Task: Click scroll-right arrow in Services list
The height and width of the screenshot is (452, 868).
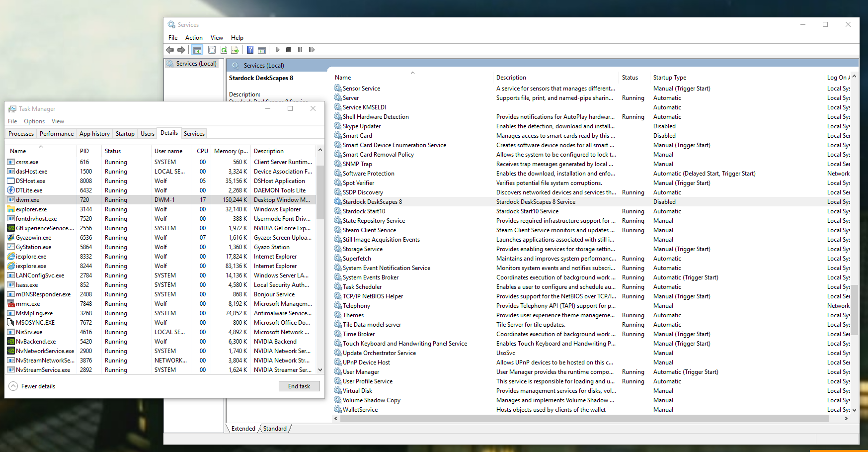Action: pos(846,419)
